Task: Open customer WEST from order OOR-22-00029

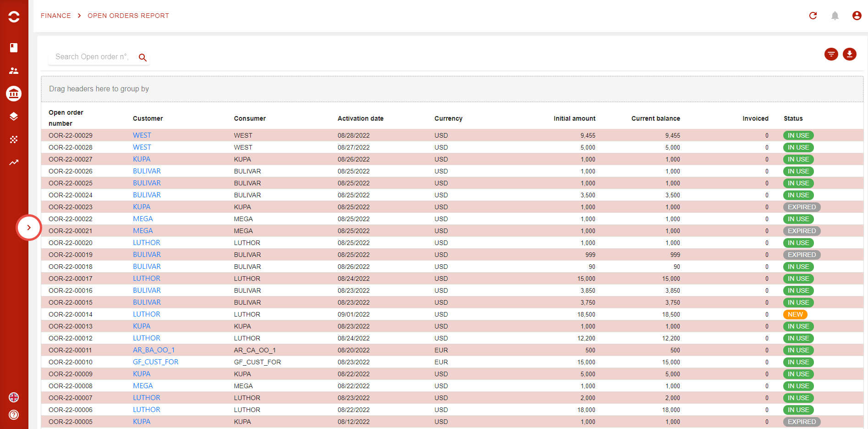Action: pos(142,135)
